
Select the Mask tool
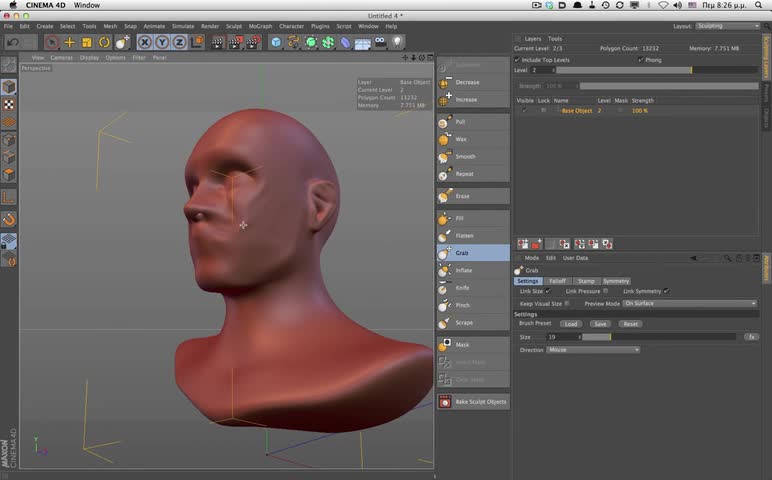tap(462, 344)
